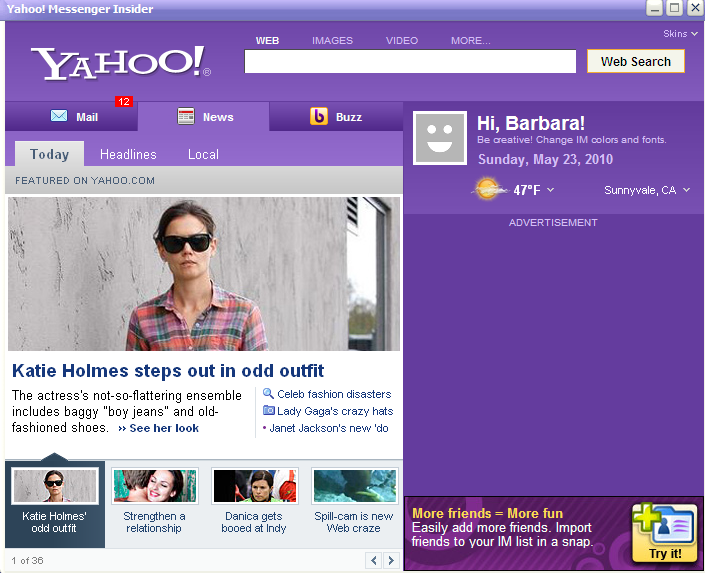705x573 pixels.
Task: Expand the 47°F temperature dropdown
Action: click(x=551, y=190)
